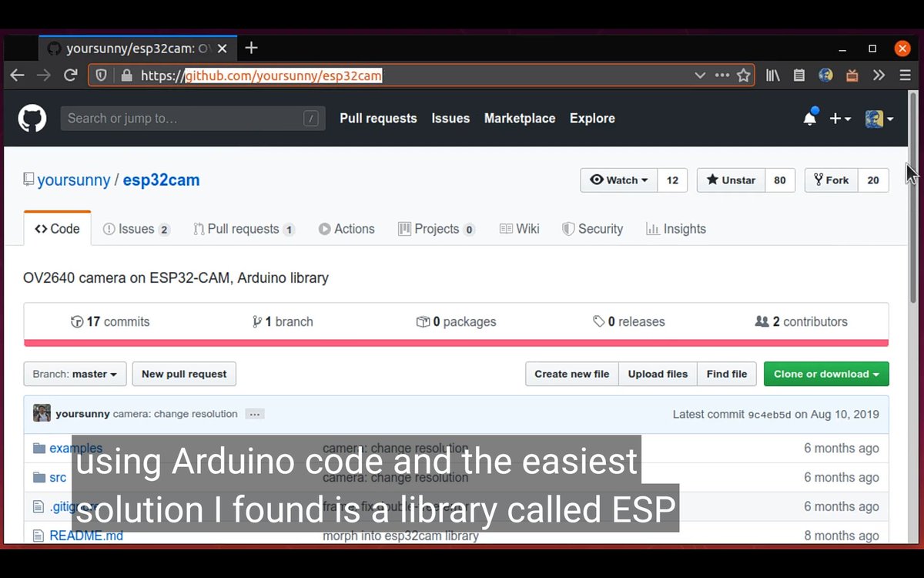Open Issues in top navigation
The width and height of the screenshot is (924, 578).
[x=450, y=119]
